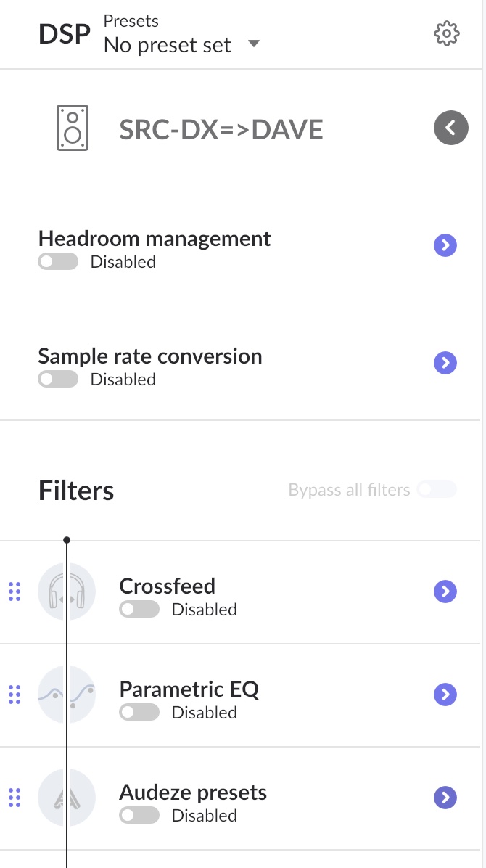
Task: Turn on the Crossfeed filter switch
Action: [139, 610]
